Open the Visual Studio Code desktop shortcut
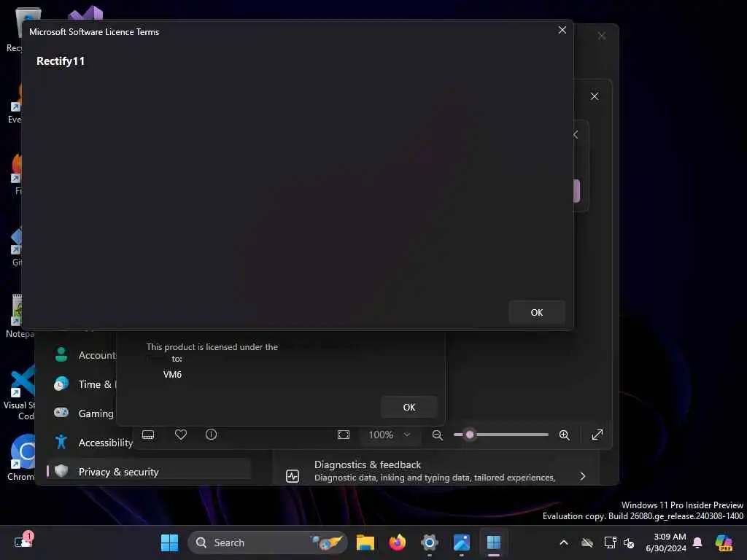This screenshot has width=747, height=560. tap(20, 393)
